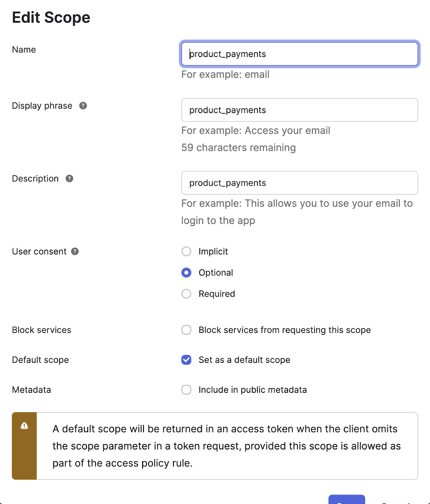
Task: Enable the Block services checkbox
Action: coord(186,330)
